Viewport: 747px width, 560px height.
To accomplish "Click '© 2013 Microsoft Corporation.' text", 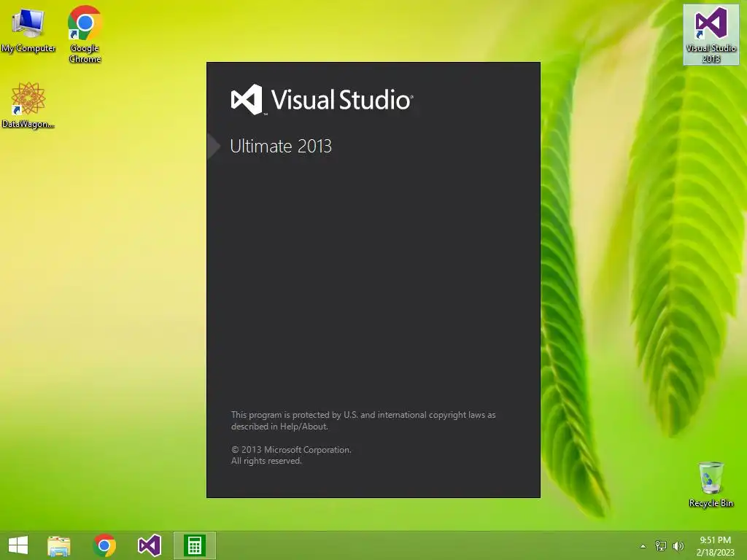I will 291,449.
